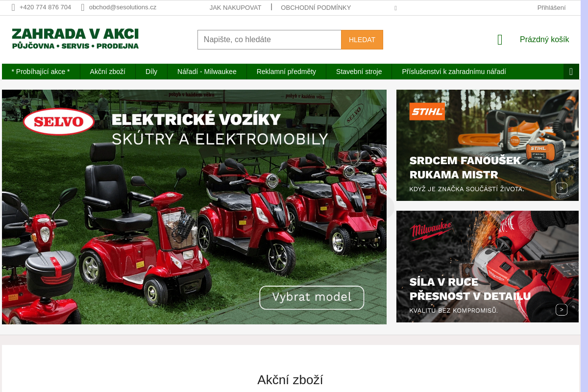
Task: Open the 'Akční zboží' menu item
Action: click(x=108, y=72)
